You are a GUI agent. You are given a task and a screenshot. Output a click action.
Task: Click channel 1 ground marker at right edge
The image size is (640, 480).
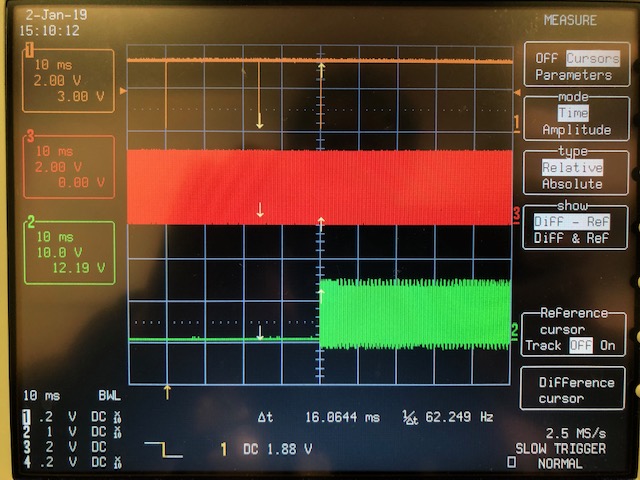(517, 123)
